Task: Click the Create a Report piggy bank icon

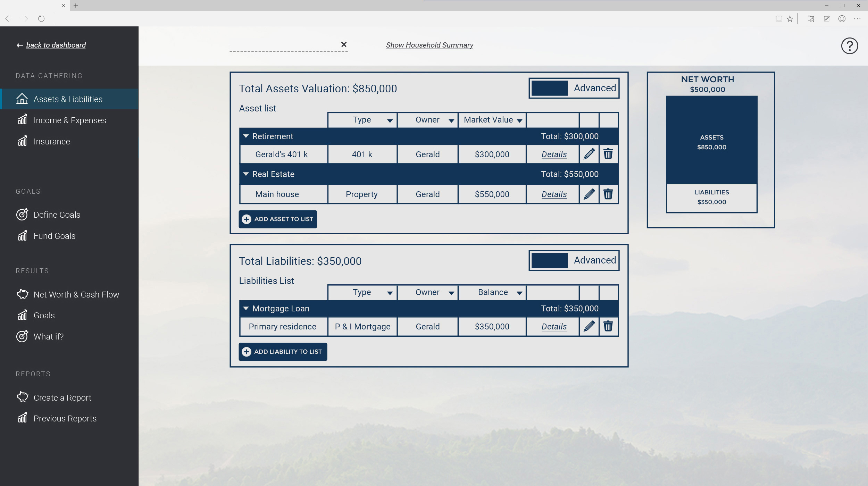Action: tap(22, 397)
